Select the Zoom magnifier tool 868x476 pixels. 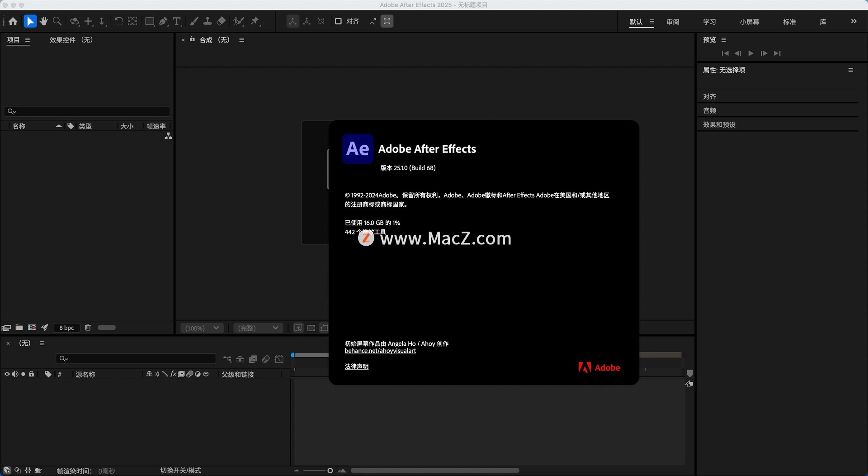click(x=57, y=21)
